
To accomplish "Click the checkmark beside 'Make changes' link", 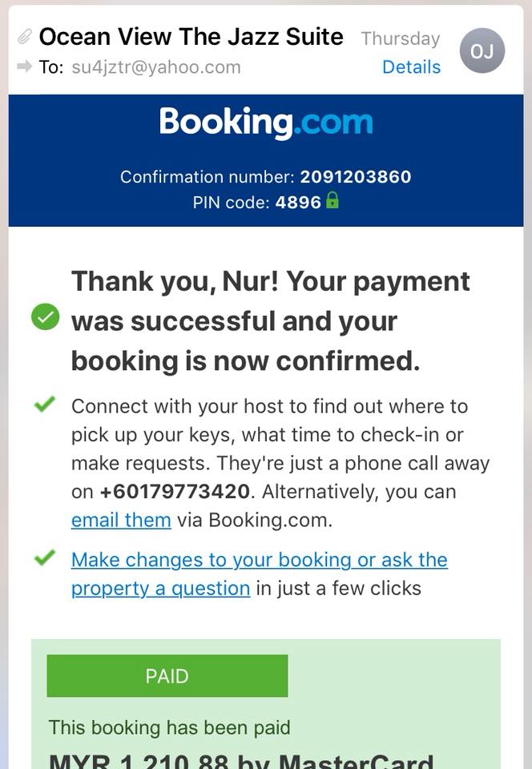I will 45,558.
